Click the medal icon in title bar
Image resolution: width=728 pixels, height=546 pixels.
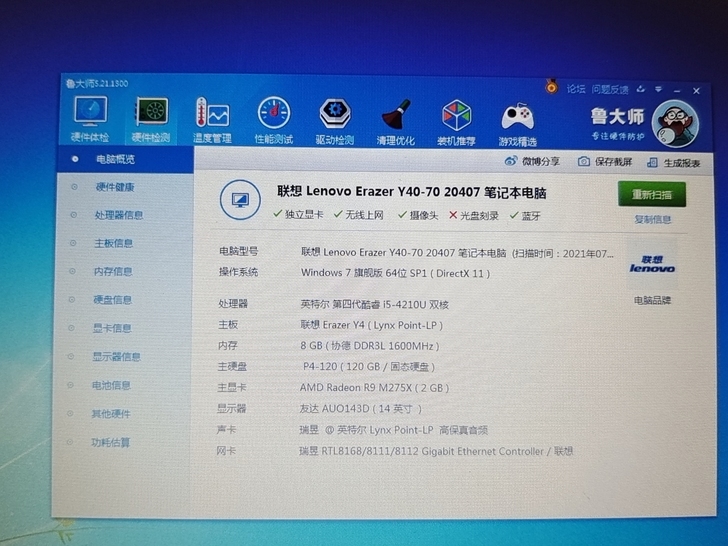point(552,87)
